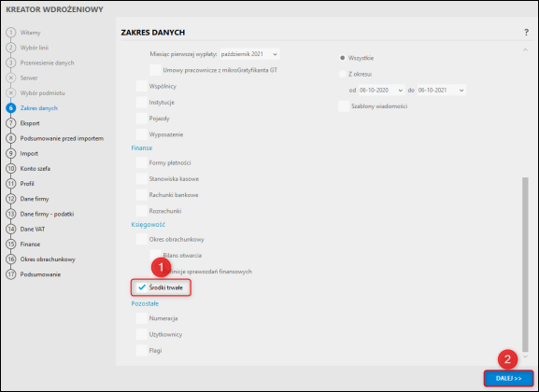Go to Eksport step label
The width and height of the screenshot is (539, 392).
(x=30, y=123)
